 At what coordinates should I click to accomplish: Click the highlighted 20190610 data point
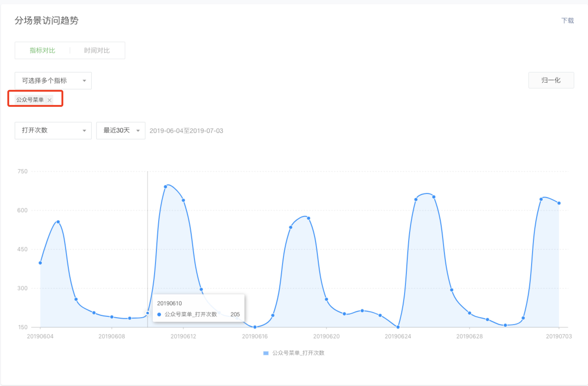[147, 313]
